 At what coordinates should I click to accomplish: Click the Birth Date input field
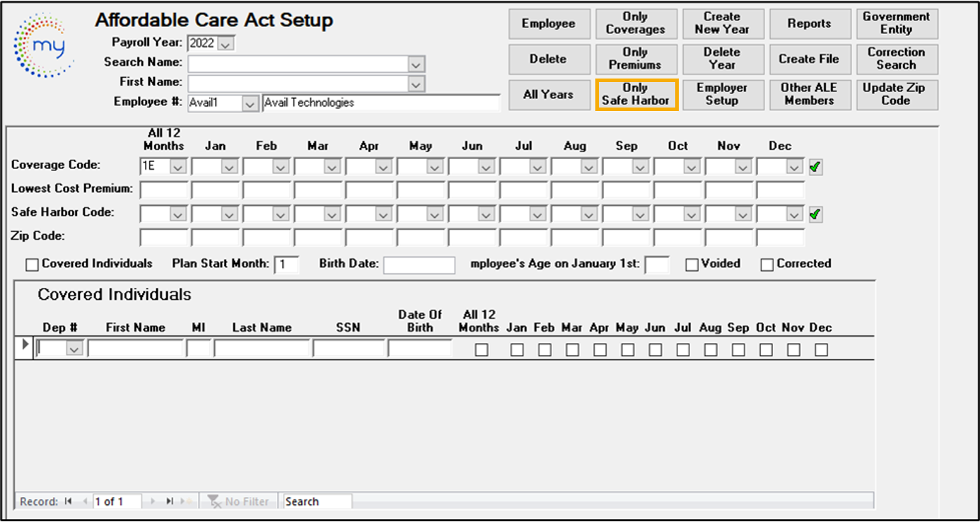pos(419,265)
